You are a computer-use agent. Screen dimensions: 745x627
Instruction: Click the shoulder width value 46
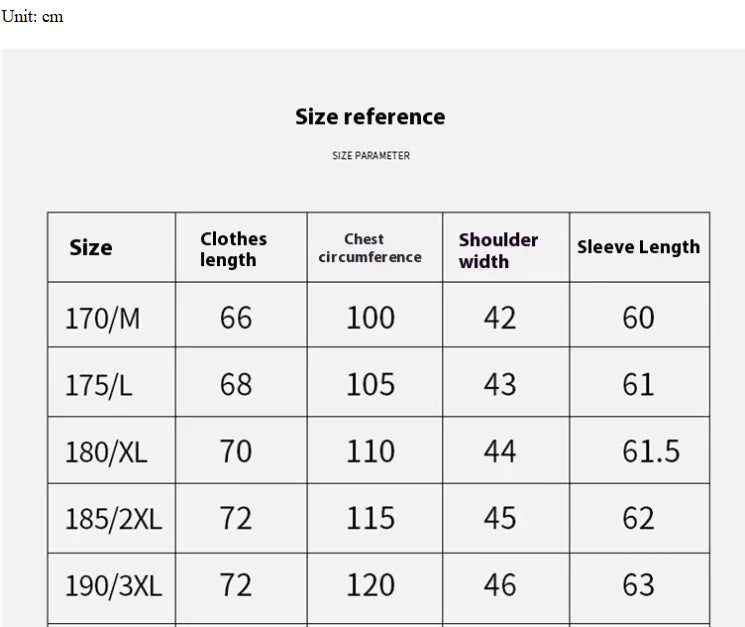tap(500, 586)
